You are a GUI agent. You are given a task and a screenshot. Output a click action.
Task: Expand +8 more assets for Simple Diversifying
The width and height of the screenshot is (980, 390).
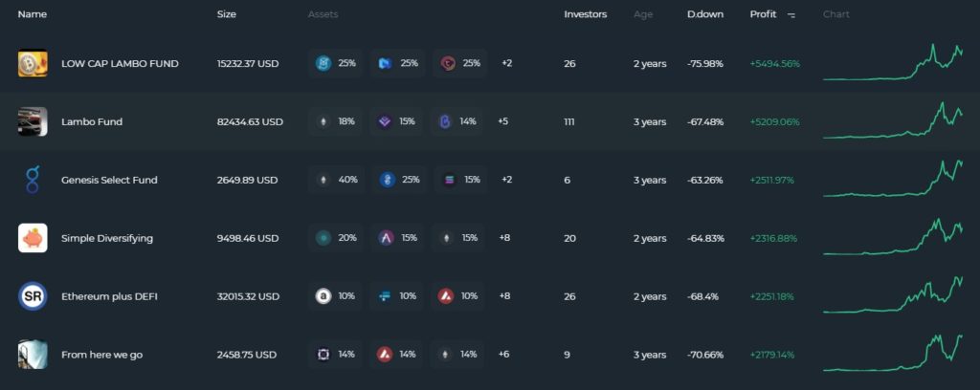click(503, 238)
